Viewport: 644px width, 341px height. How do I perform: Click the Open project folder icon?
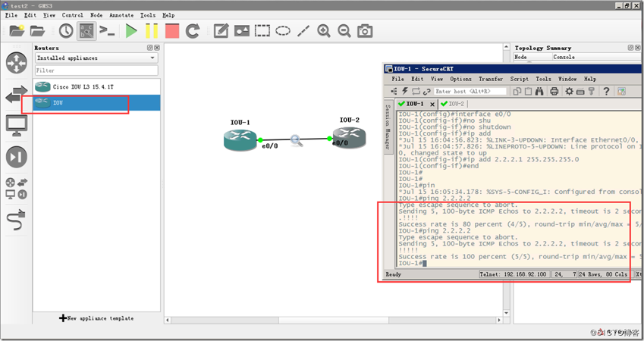37,31
